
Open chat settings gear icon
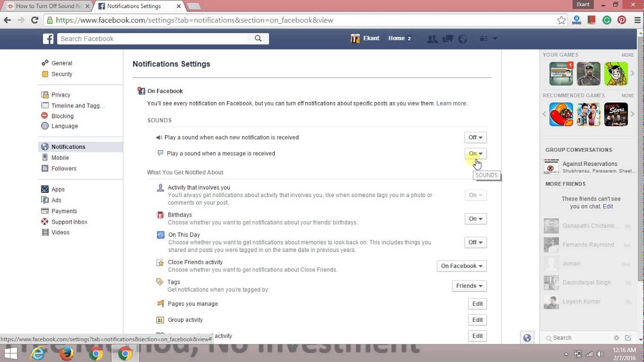(x=616, y=338)
